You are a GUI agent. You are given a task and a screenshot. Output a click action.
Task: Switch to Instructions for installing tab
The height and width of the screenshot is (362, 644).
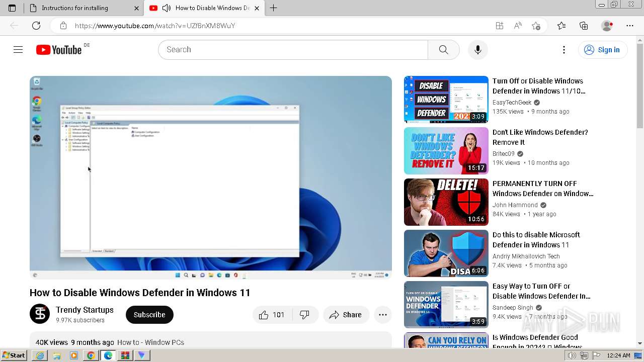point(84,8)
